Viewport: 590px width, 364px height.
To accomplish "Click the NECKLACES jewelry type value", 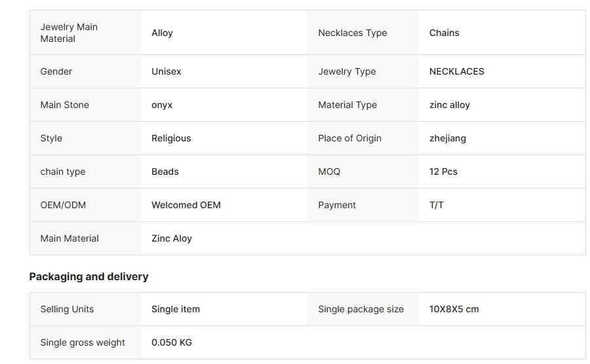I will (456, 71).
